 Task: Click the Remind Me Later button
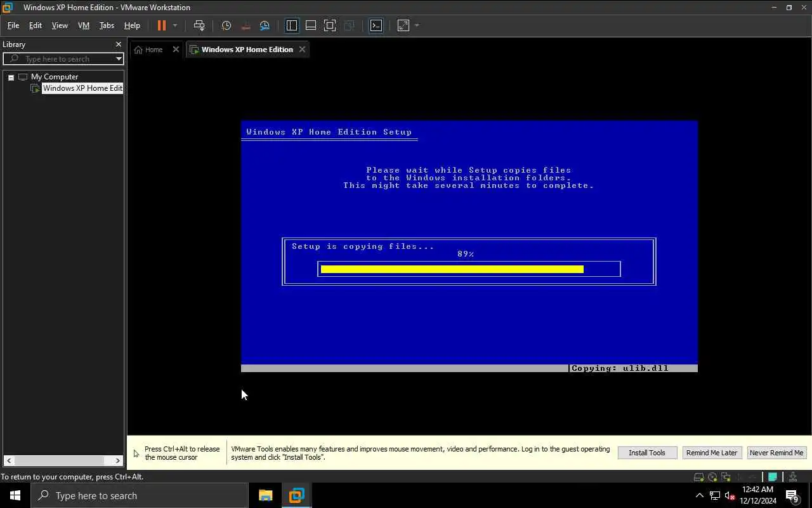point(712,453)
